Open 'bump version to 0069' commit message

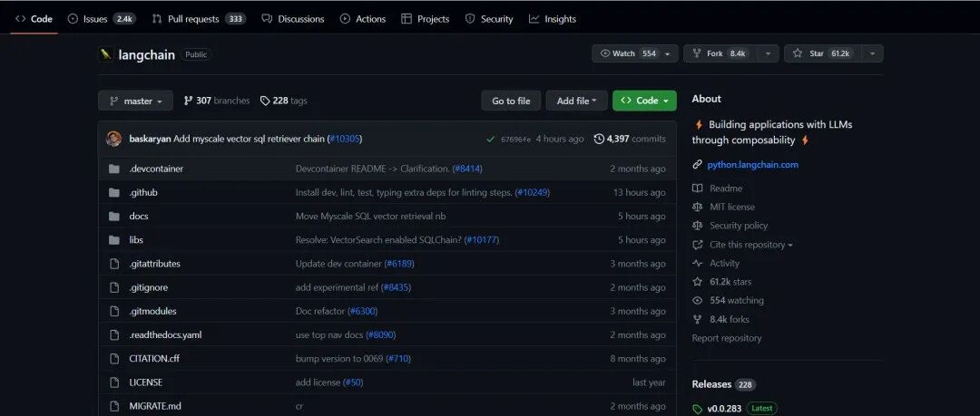[339, 359]
